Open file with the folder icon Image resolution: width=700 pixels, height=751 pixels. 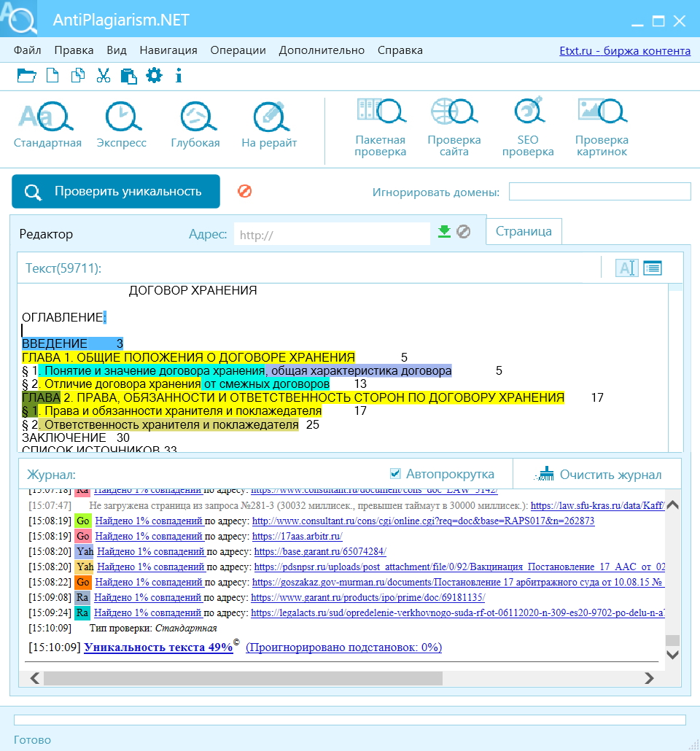(x=26, y=76)
